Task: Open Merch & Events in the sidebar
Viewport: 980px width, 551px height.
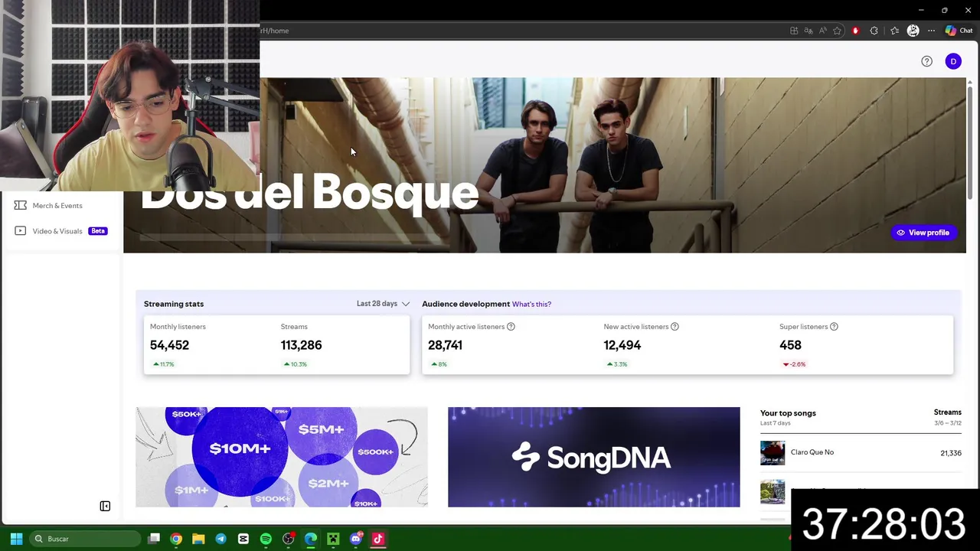Action: [57, 205]
